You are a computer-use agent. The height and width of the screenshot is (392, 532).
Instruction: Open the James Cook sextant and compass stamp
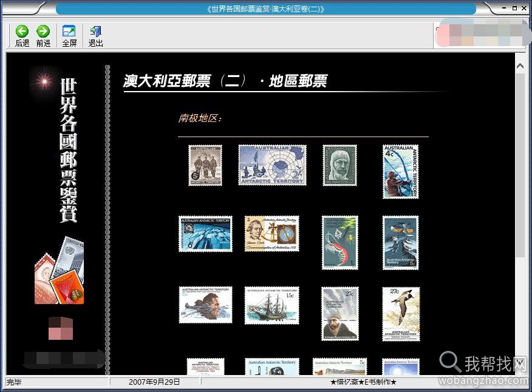(271, 234)
